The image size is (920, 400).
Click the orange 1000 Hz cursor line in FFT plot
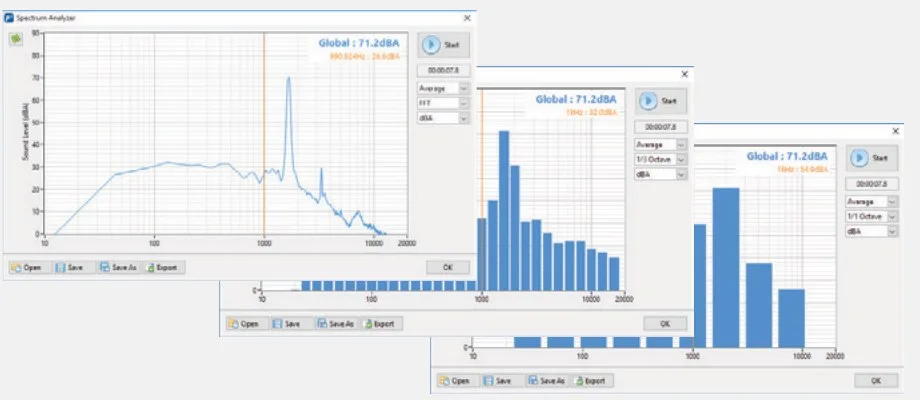click(264, 135)
